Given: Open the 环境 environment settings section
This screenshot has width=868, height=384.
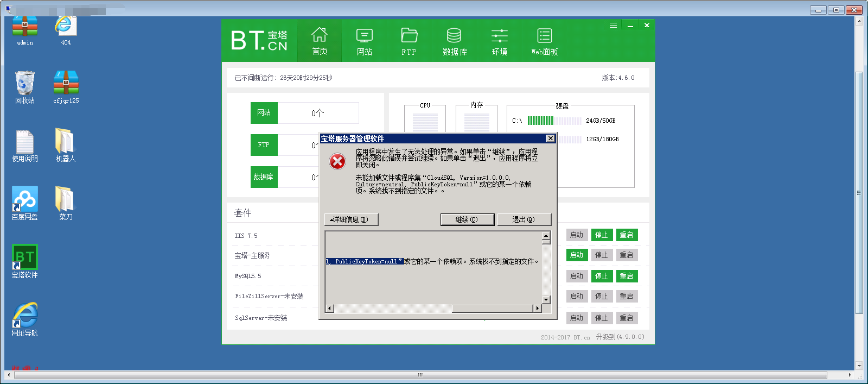Looking at the screenshot, I should pos(500,41).
